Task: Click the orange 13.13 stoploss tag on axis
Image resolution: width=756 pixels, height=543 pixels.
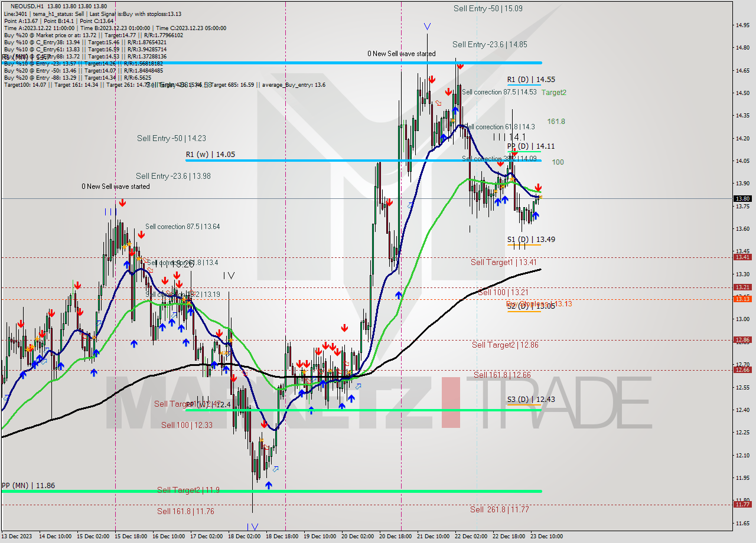Action: (x=742, y=299)
